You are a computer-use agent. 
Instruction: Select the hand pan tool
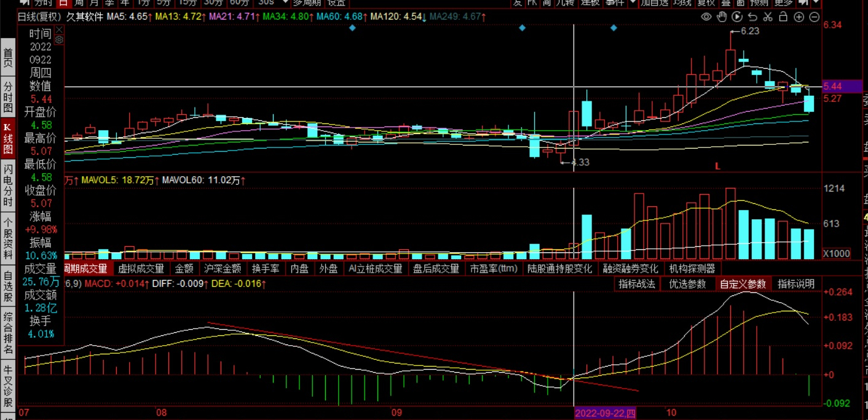(x=722, y=17)
